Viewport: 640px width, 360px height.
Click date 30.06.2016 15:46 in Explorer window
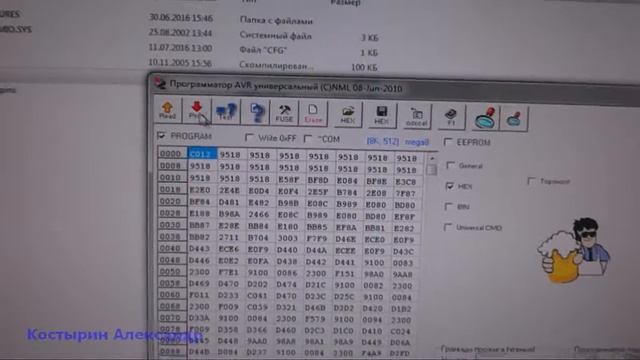181,18
